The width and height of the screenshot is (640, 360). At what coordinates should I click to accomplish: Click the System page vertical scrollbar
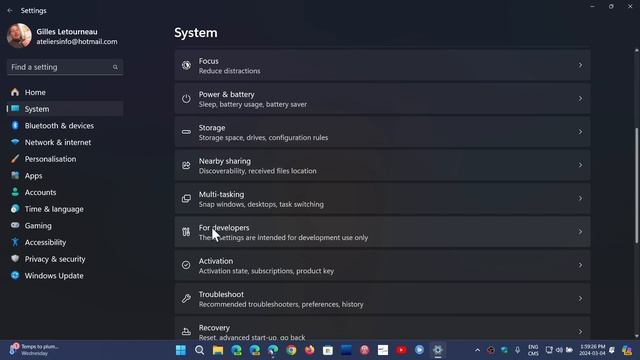coord(636,186)
